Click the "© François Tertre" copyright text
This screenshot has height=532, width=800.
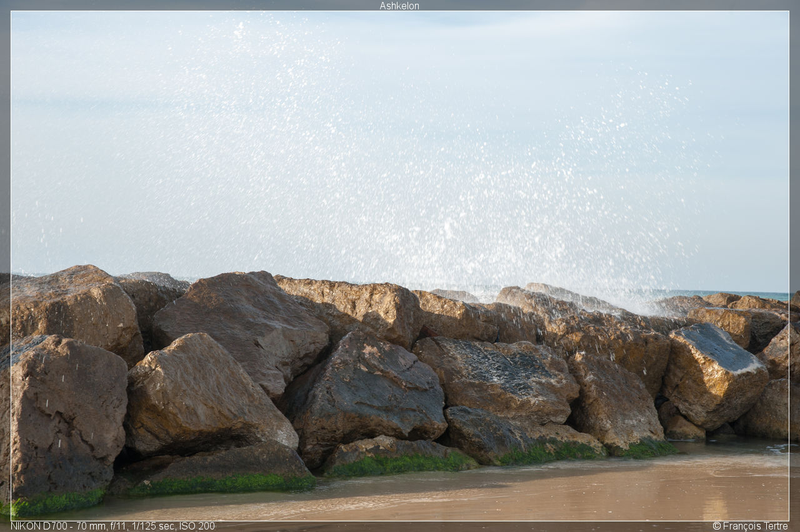click(x=750, y=526)
